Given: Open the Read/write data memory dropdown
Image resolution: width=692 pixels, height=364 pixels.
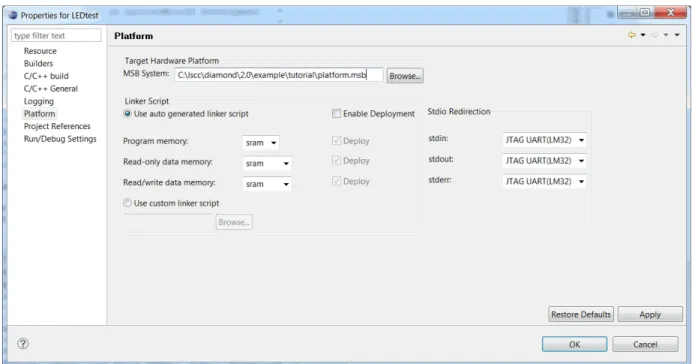Looking at the screenshot, I should [x=267, y=184].
